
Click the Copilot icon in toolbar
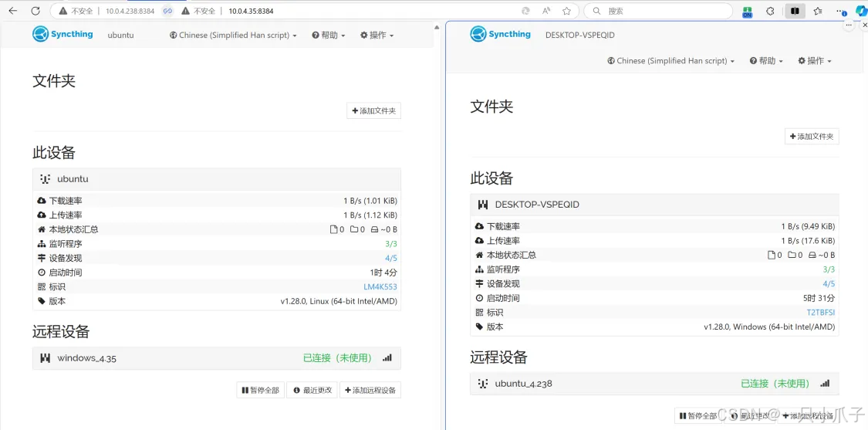pyautogui.click(x=860, y=11)
